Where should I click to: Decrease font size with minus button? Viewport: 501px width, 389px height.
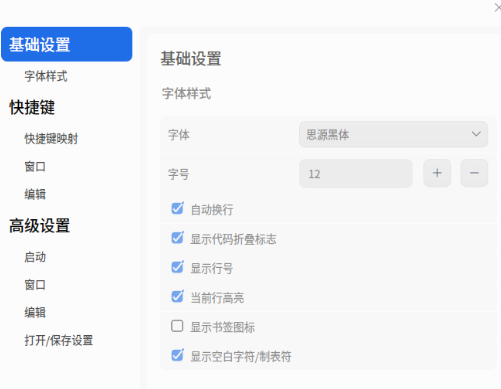pos(474,173)
